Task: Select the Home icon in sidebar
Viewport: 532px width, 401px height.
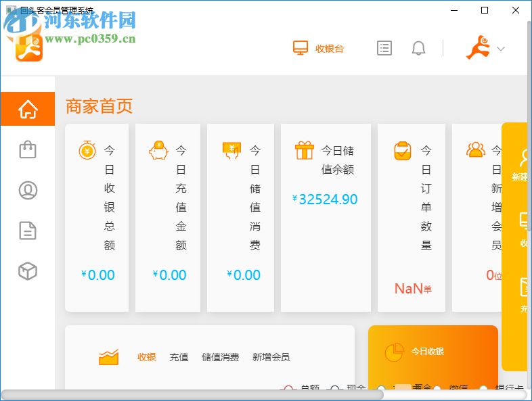Action: pyautogui.click(x=28, y=109)
